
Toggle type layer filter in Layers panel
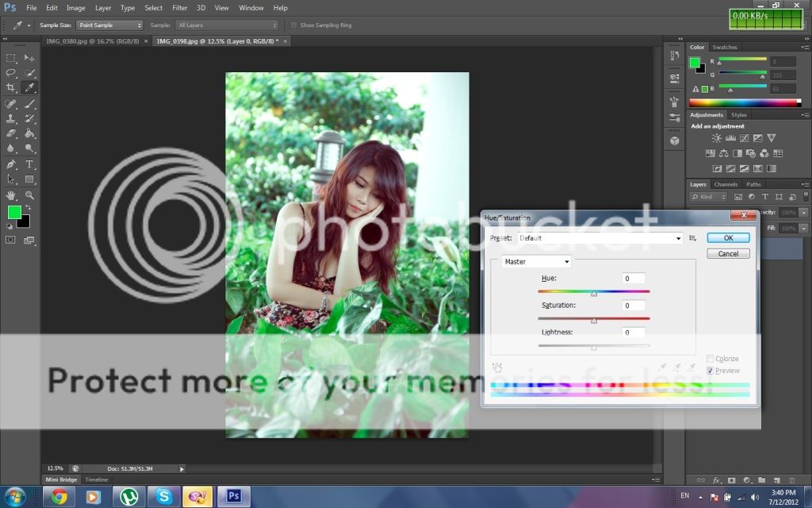[x=765, y=197]
